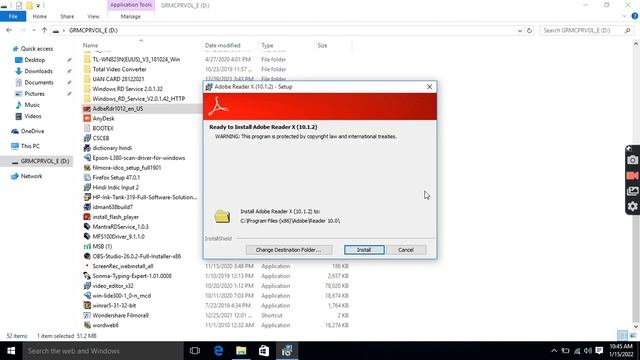Select the ScreenRec_webinstall_all file
Image resolution: width=640 pixels, height=360 pixels.
tap(118, 266)
